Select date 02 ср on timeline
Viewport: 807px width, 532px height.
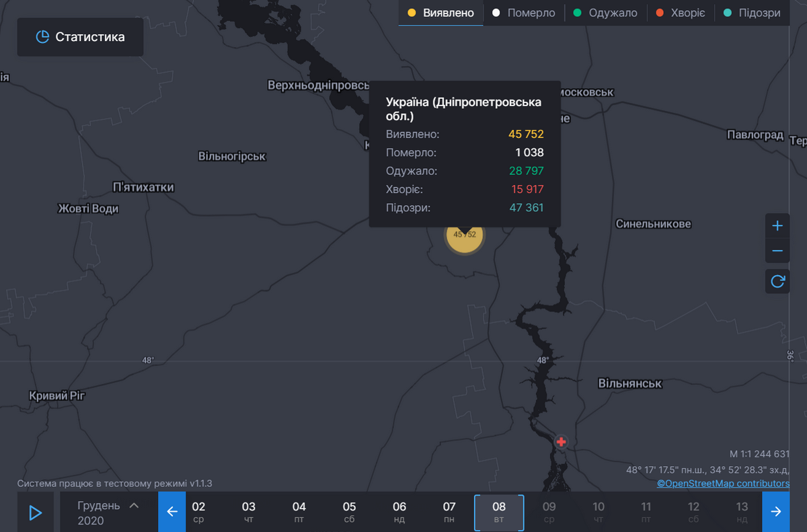pyautogui.click(x=198, y=512)
